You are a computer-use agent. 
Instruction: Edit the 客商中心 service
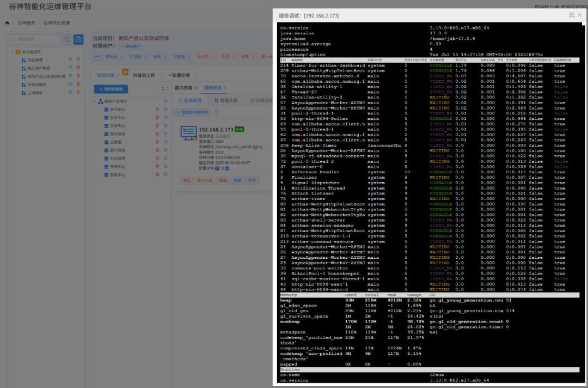coord(166,167)
